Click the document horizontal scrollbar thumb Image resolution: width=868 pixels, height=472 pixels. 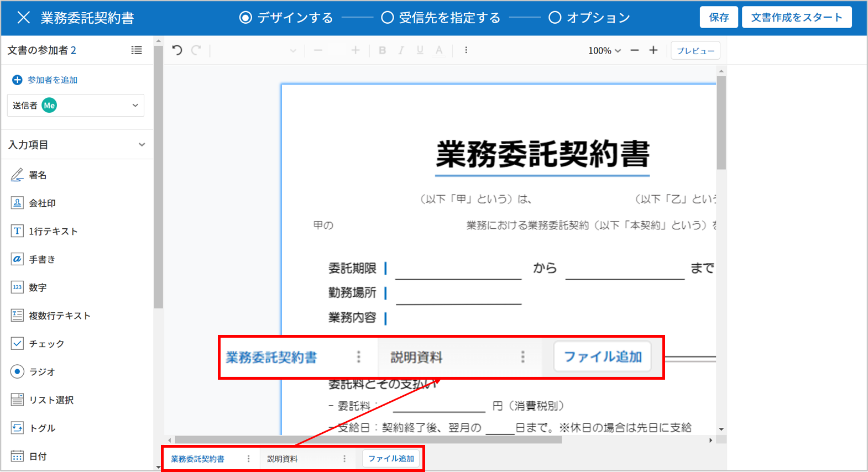click(368, 440)
